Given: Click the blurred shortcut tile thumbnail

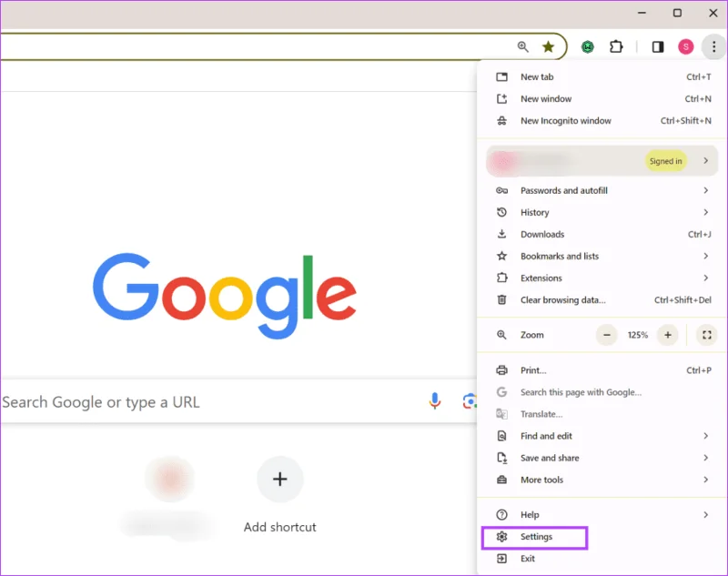Looking at the screenshot, I should pos(170,479).
